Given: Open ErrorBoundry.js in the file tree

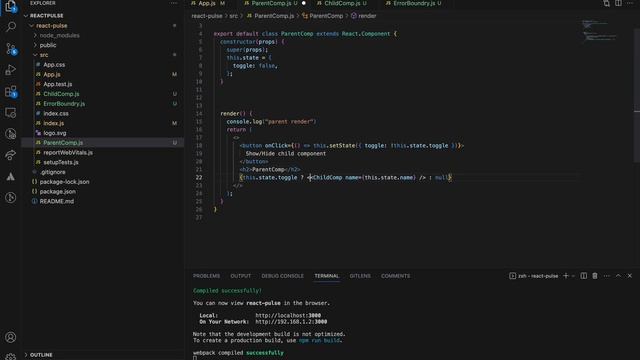Looking at the screenshot, I should pyautogui.click(x=64, y=104).
